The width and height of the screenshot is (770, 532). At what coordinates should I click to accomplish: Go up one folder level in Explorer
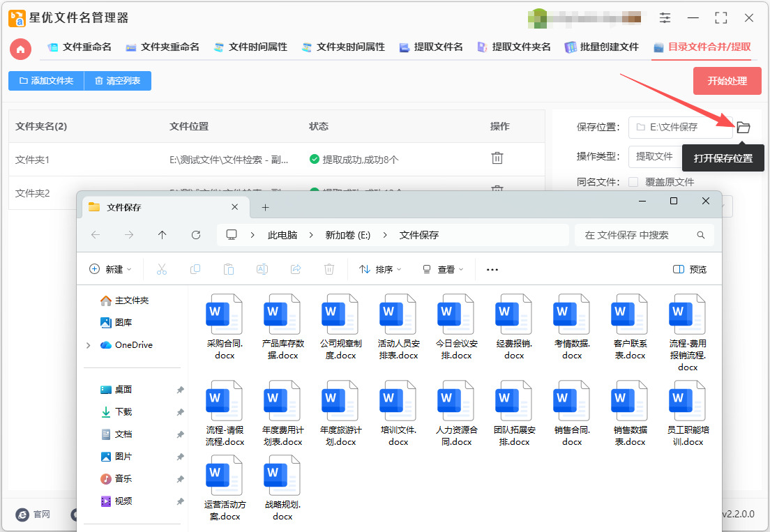click(x=163, y=235)
